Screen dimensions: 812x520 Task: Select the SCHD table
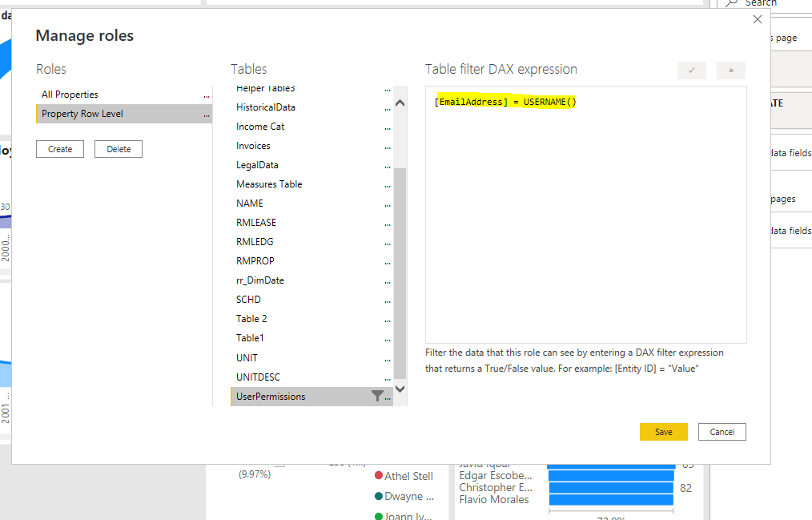[x=312, y=300]
